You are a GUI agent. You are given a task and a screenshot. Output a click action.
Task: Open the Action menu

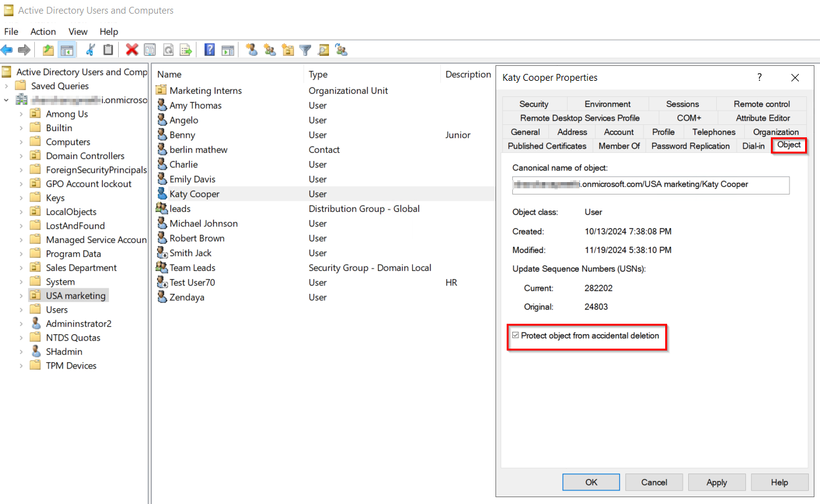tap(43, 32)
